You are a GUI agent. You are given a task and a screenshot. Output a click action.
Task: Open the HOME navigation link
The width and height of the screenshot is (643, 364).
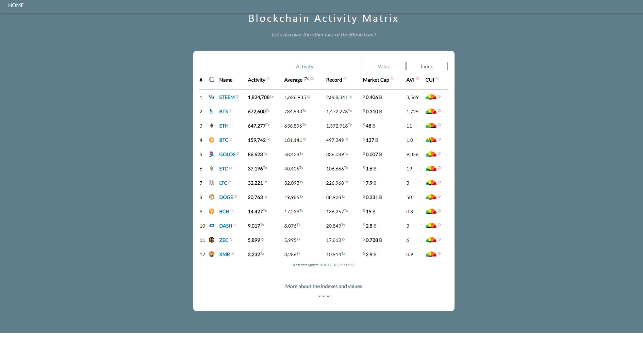pyautogui.click(x=16, y=5)
